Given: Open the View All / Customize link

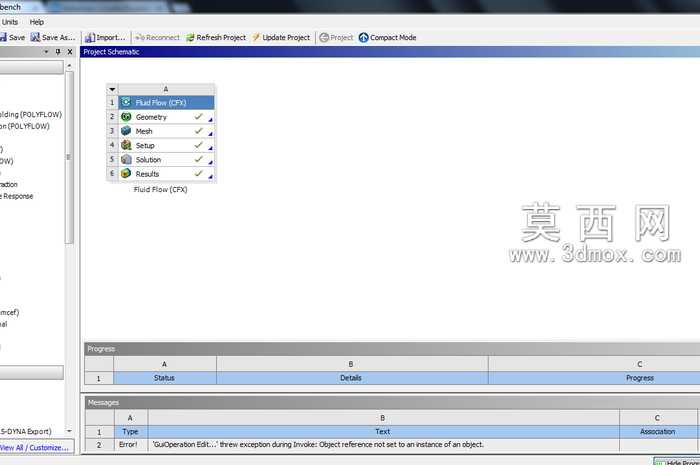Looking at the screenshot, I should (34, 448).
